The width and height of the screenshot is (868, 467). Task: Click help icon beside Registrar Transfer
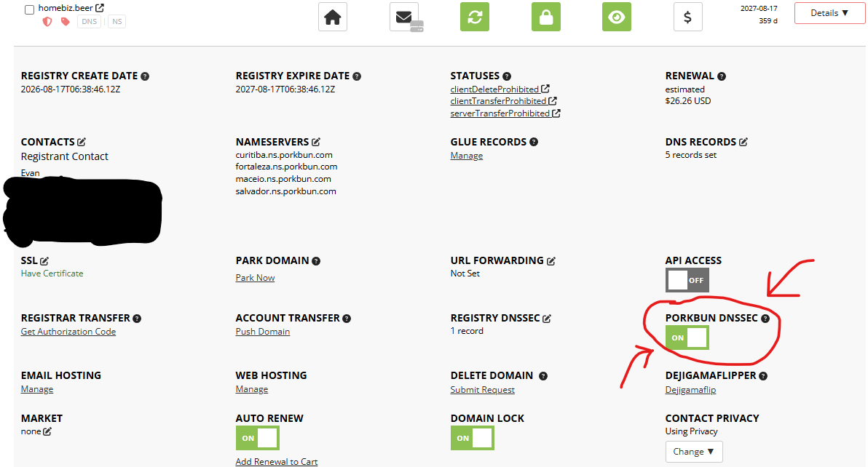click(x=138, y=319)
